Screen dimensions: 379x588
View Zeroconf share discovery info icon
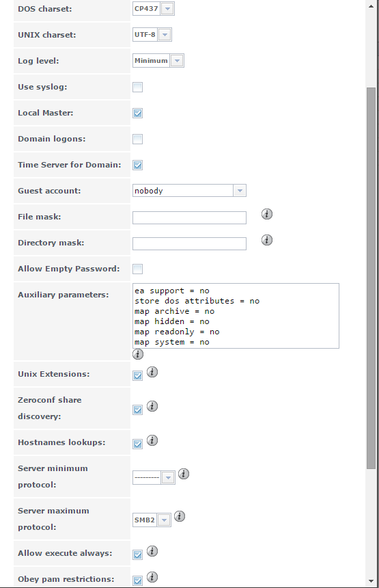pos(152,406)
